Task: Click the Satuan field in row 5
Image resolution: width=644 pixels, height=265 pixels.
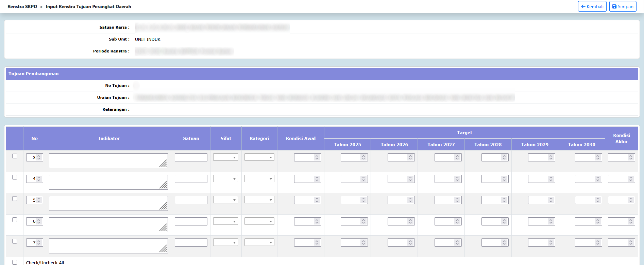Action: pyautogui.click(x=191, y=200)
